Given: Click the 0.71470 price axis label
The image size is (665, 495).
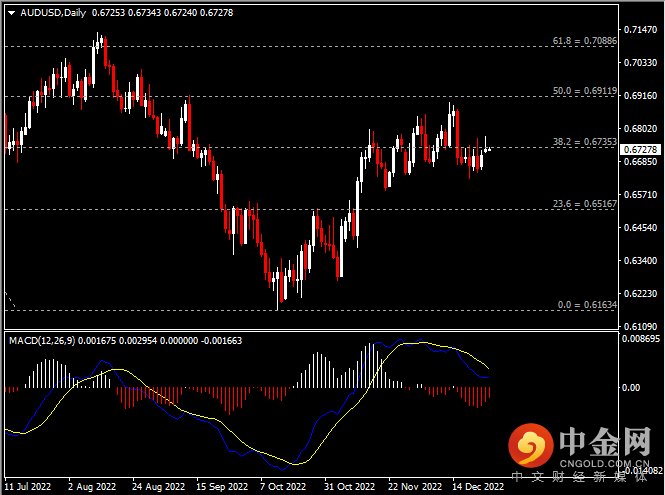Looking at the screenshot, I should (x=640, y=30).
